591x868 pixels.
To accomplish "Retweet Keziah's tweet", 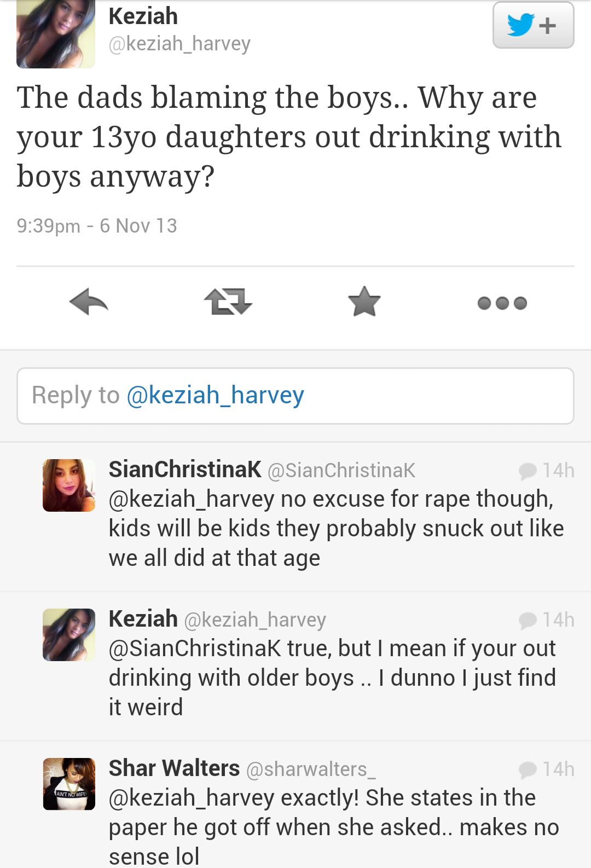I will tap(228, 302).
